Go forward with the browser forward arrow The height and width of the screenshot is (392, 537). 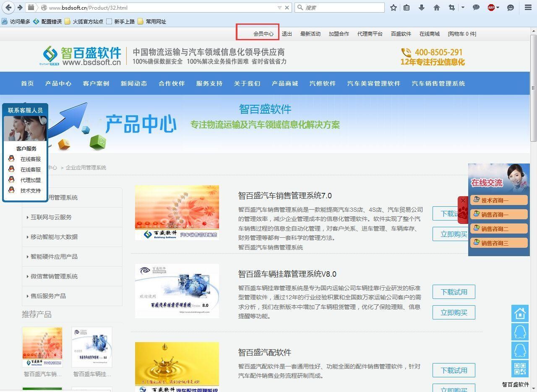[19, 8]
